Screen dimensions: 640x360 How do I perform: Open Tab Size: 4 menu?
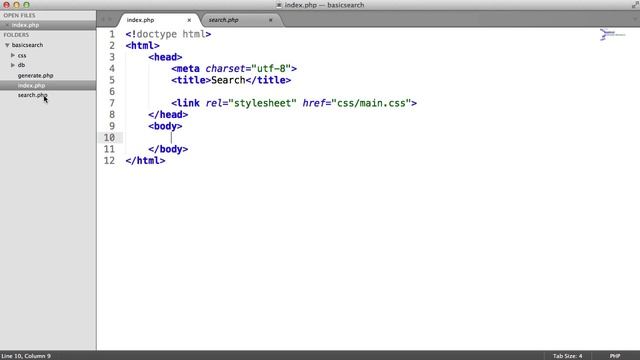click(x=567, y=356)
